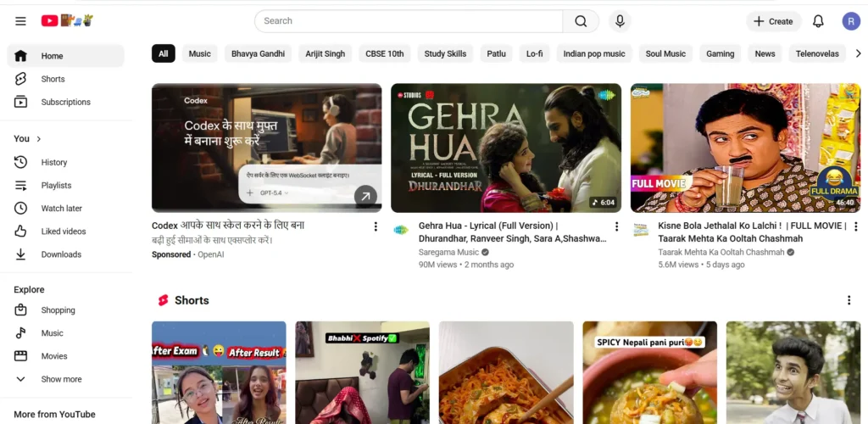Open the After Exam After Result short
Screen dimensions: 868x424
click(x=219, y=372)
